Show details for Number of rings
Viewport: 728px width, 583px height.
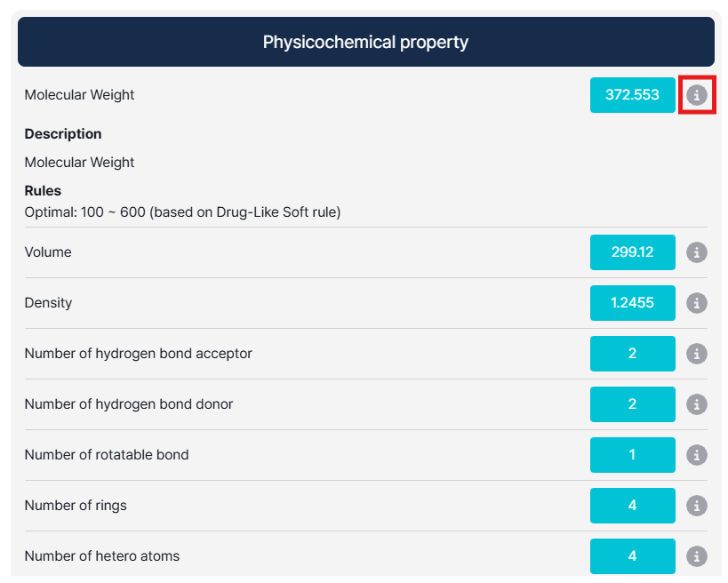tap(697, 506)
